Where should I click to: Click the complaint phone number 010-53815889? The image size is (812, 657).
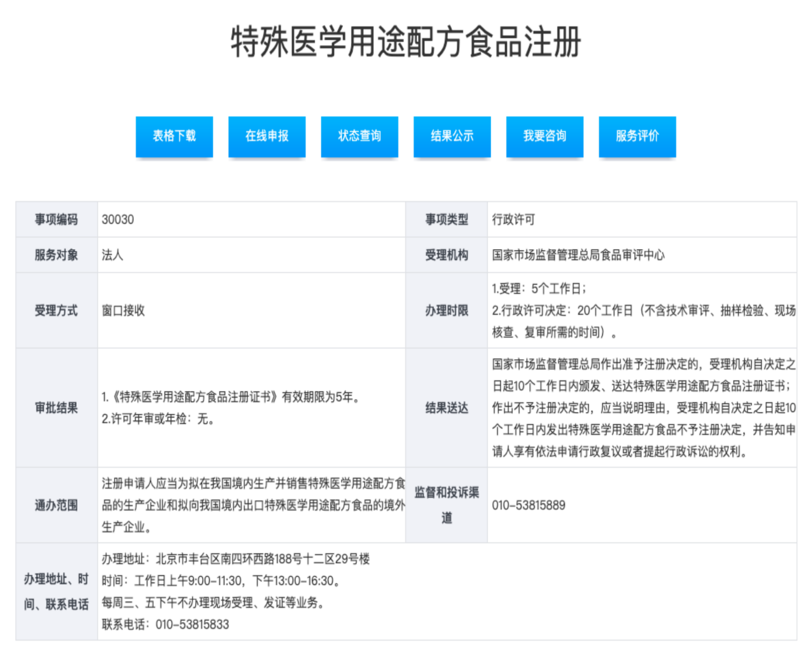[x=529, y=505]
